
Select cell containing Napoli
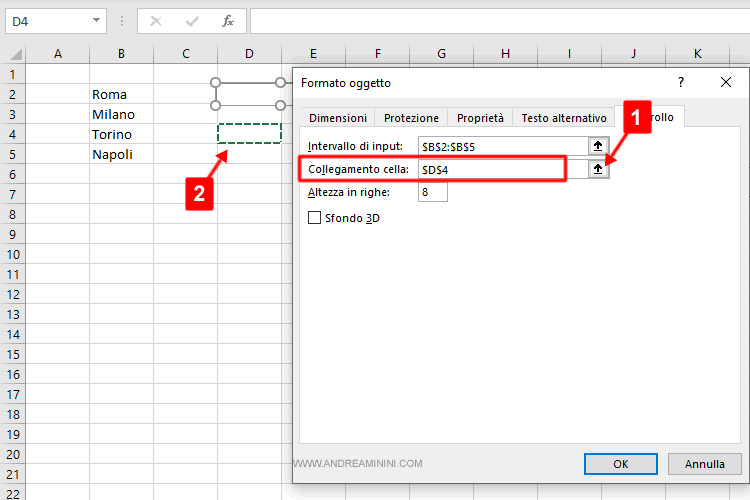121,155
